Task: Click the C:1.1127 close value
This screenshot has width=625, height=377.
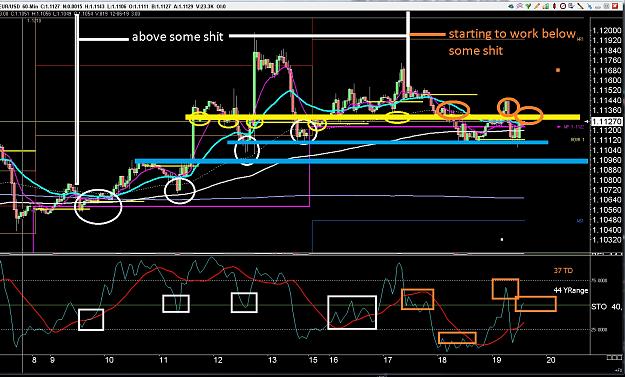Action: pyautogui.click(x=50, y=6)
